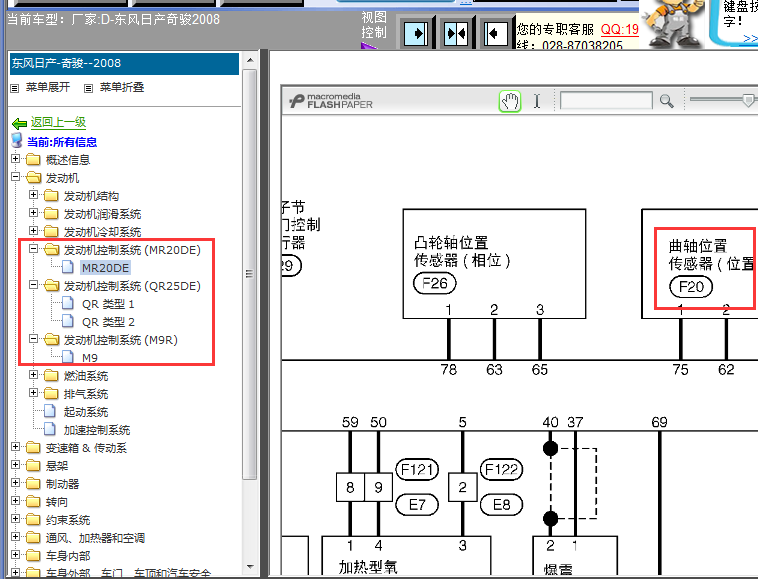Click the 当前:所有信息 label
Screen dimensions: 758x579
(x=62, y=142)
